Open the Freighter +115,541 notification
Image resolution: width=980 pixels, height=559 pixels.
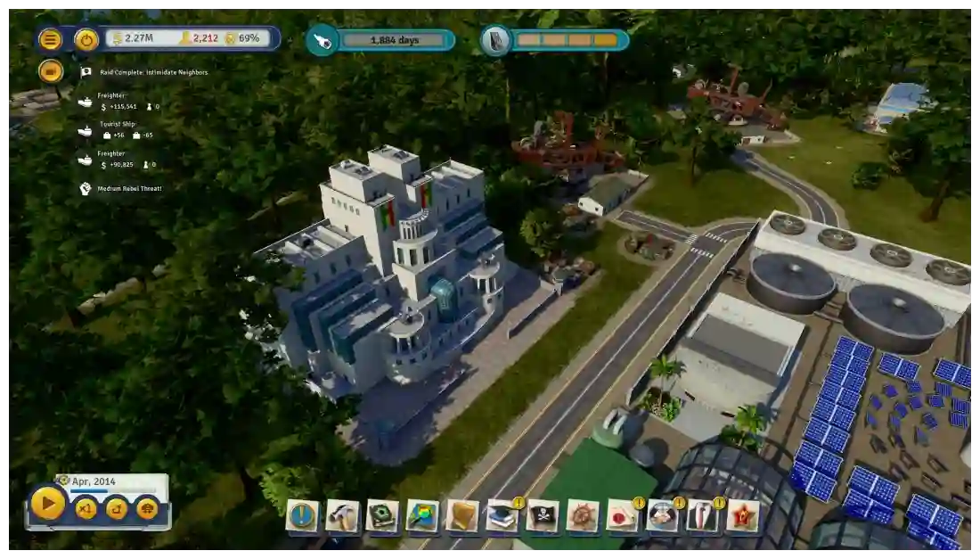pos(120,102)
